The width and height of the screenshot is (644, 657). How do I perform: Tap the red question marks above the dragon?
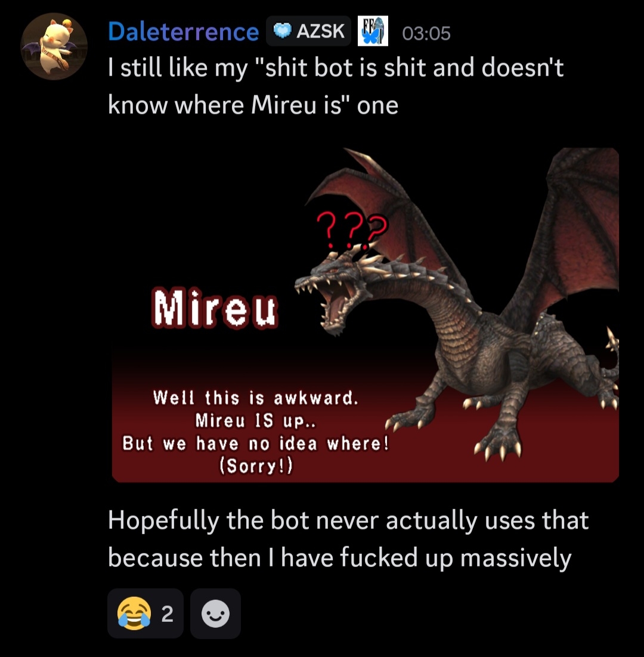(x=352, y=230)
